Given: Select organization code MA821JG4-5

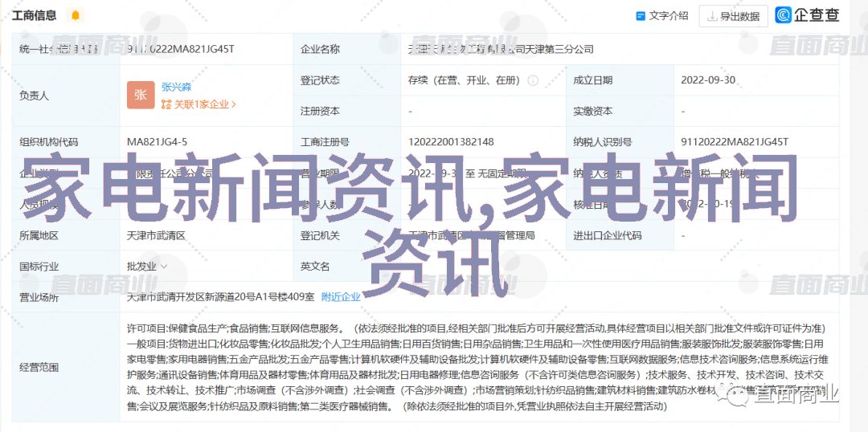Looking at the screenshot, I should (x=158, y=141).
